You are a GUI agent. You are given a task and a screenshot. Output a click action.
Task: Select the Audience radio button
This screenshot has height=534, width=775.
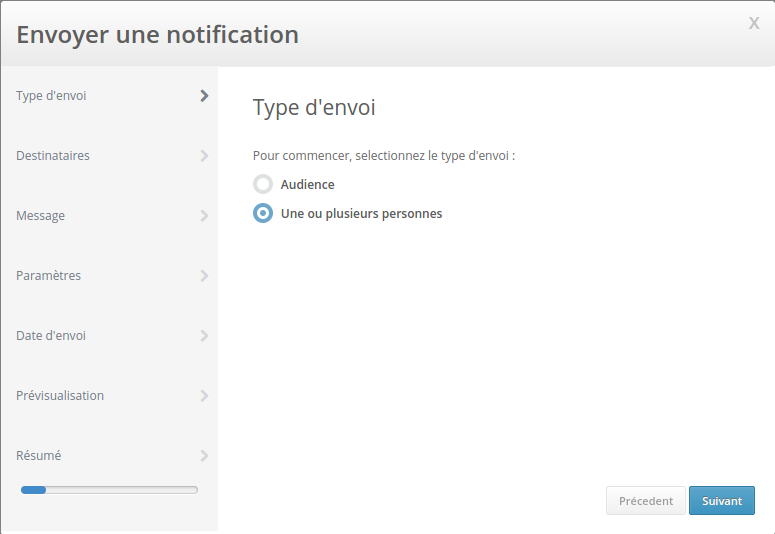pos(263,184)
